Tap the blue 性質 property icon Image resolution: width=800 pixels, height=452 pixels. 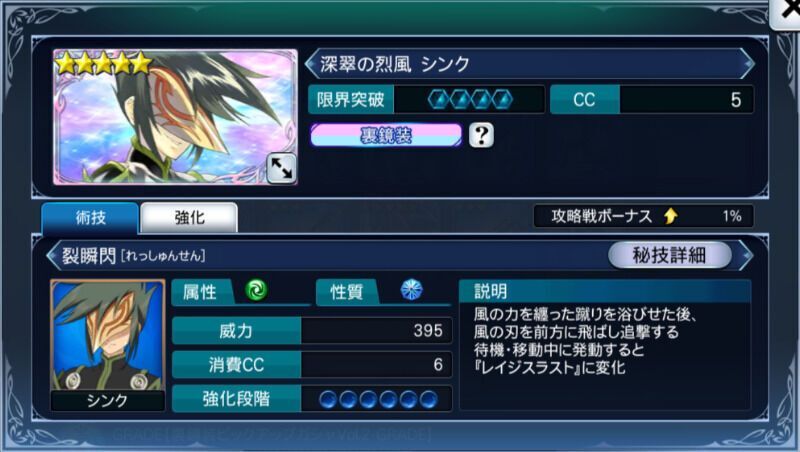click(x=411, y=290)
